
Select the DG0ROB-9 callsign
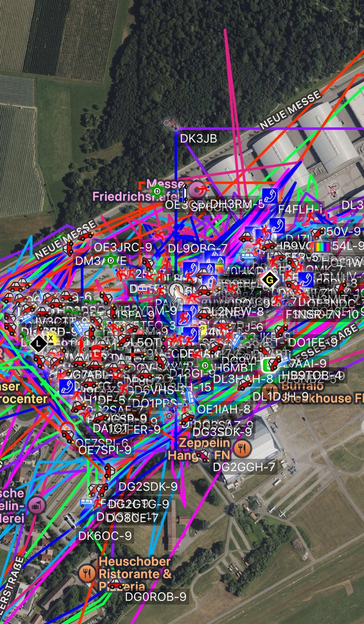click(x=155, y=596)
